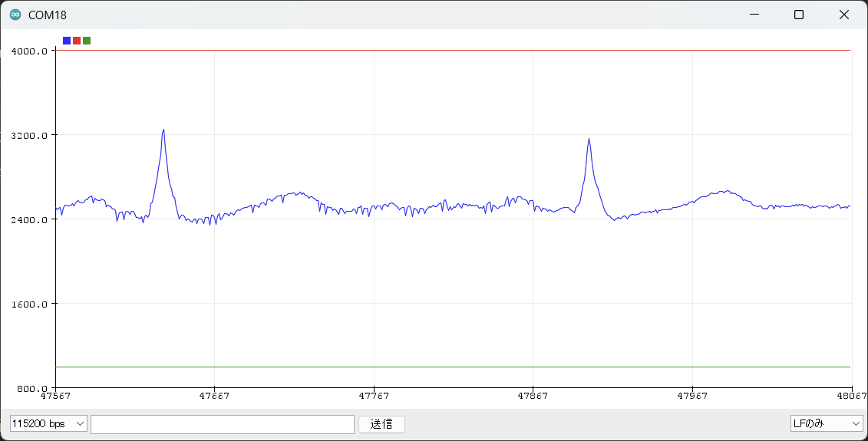Click the 3200.0 y-axis label
This screenshot has height=441, width=868.
click(30, 136)
